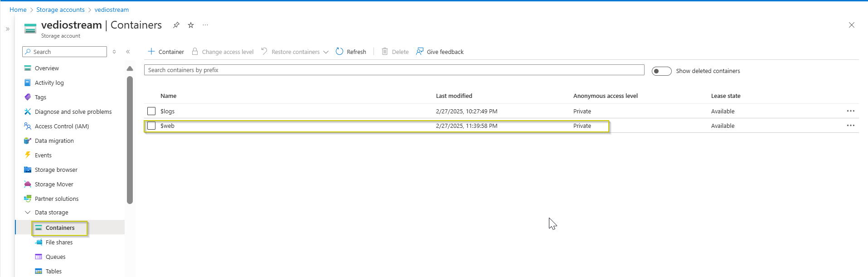868x277 pixels.
Task: Click the storage account icon beside the title
Action: point(30,29)
